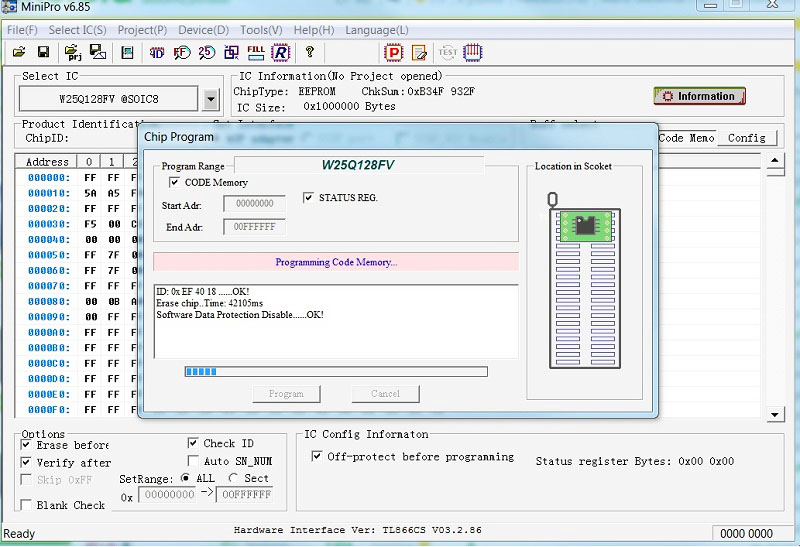This screenshot has height=547, width=800.
Task: Click the green chip adapter picture in socket
Action: point(585,226)
